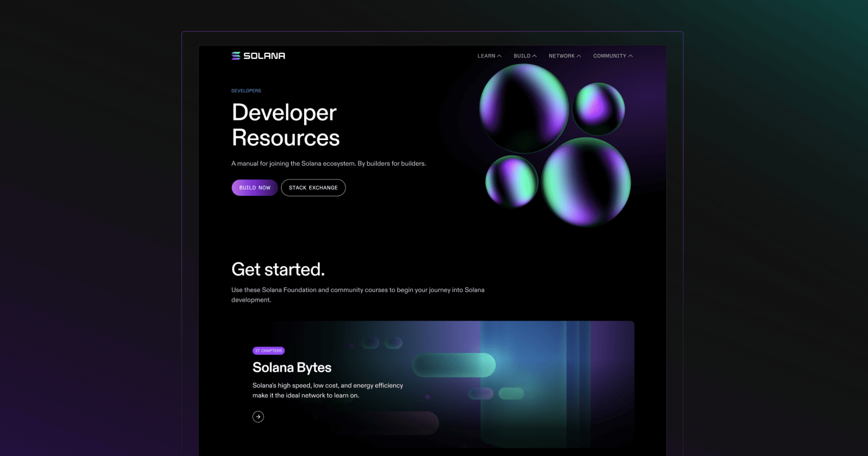Open the Solana Bytes course title
The width and height of the screenshot is (868, 456).
coord(292,367)
